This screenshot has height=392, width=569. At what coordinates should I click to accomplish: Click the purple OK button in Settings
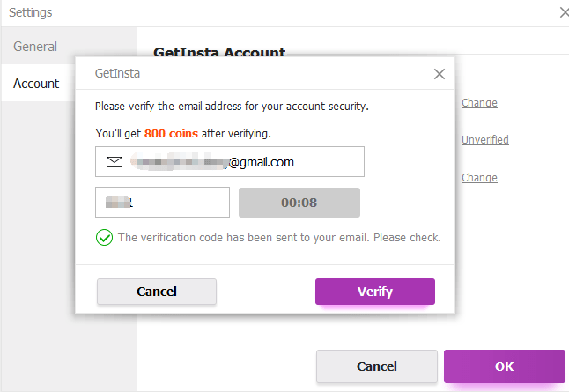[505, 366]
